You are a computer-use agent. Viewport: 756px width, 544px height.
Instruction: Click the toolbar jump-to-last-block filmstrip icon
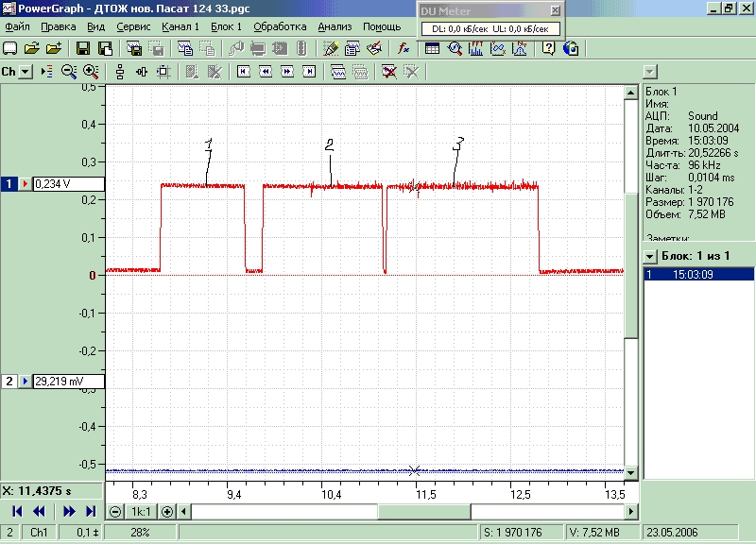(x=309, y=72)
